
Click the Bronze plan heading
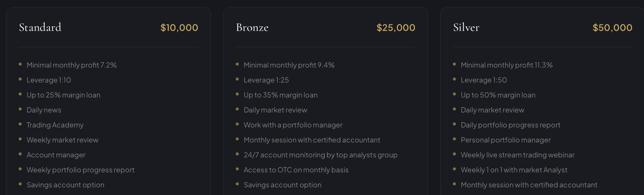tap(252, 27)
